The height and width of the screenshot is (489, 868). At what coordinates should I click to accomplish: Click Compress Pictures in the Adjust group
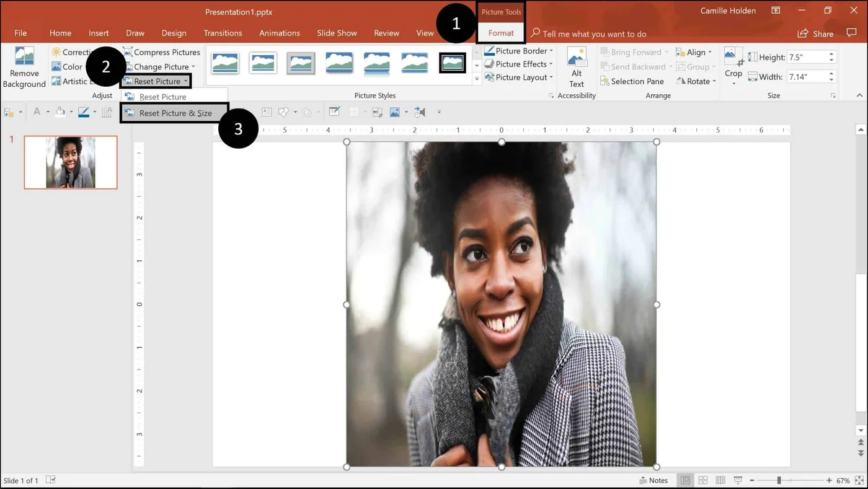161,52
